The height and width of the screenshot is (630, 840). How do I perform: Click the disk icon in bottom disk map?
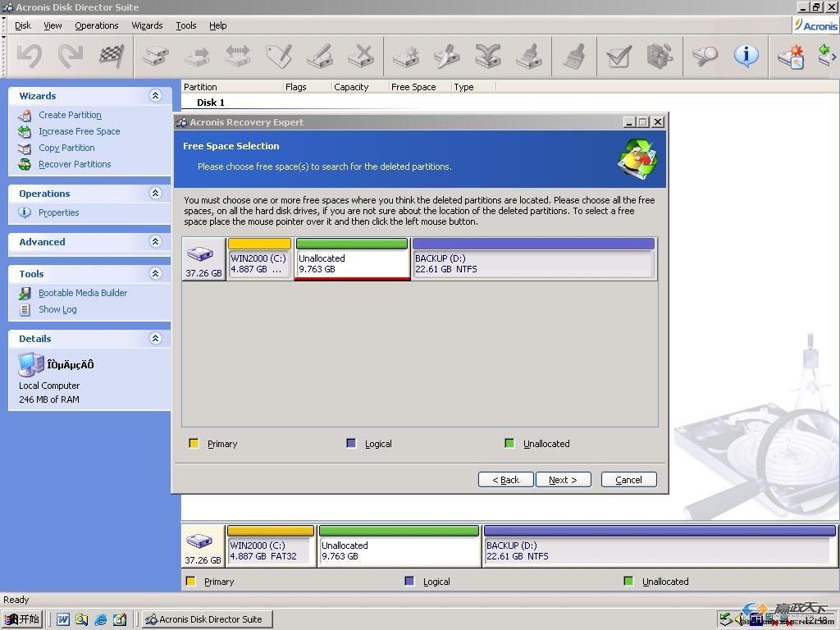pyautogui.click(x=199, y=541)
